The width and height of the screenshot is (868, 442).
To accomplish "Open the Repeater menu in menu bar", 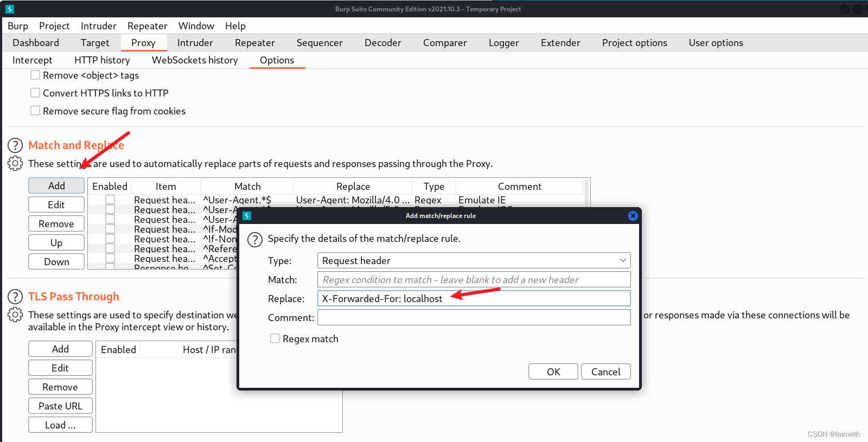I will 148,26.
